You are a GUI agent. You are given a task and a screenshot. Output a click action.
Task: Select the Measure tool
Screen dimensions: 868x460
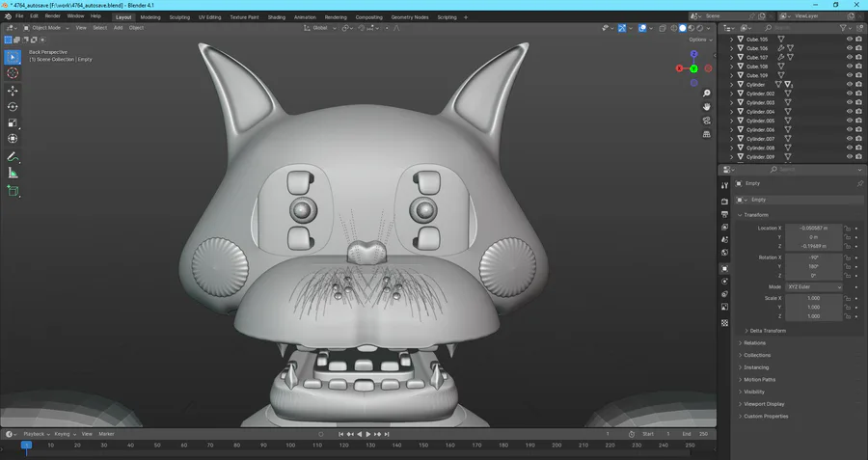pos(13,174)
